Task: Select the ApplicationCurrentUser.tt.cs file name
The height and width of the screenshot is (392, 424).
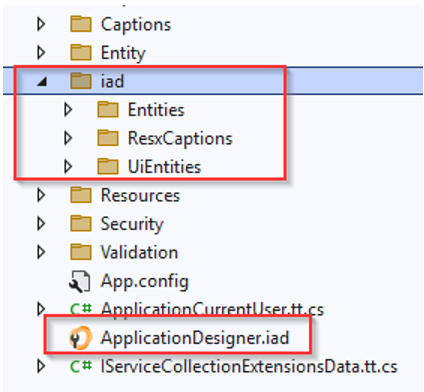Action: (x=212, y=310)
